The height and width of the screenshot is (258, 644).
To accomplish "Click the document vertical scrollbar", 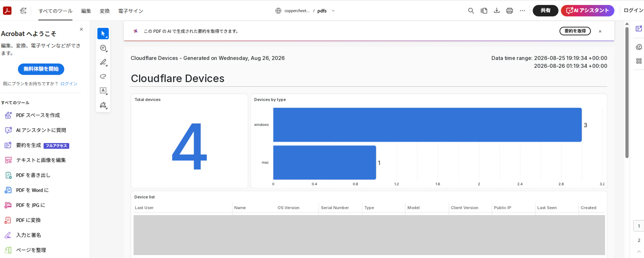I will pyautogui.click(x=627, y=93).
